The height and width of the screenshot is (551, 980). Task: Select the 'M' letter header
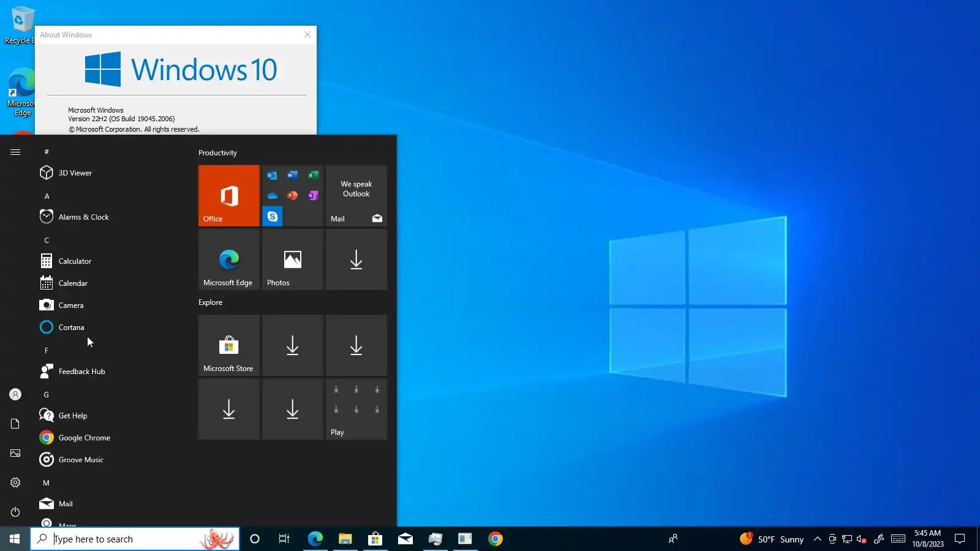pos(47,482)
